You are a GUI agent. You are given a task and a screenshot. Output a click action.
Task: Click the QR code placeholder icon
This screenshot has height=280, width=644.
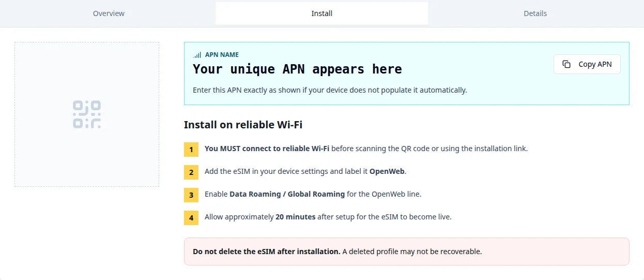[87, 114]
